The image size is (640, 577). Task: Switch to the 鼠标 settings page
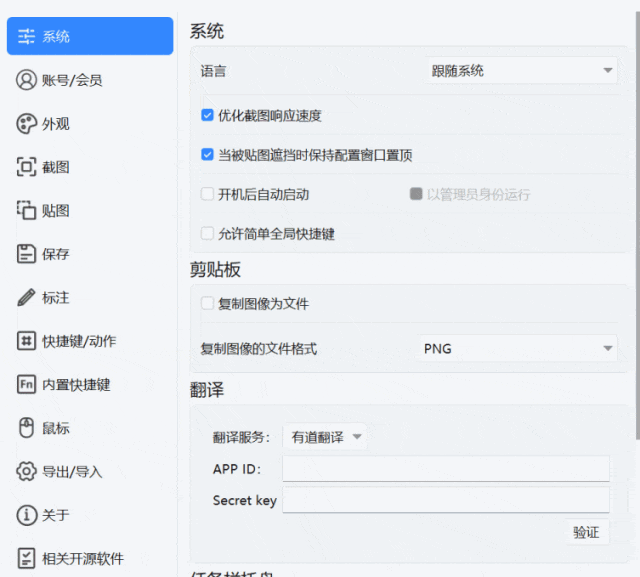click(x=90, y=428)
